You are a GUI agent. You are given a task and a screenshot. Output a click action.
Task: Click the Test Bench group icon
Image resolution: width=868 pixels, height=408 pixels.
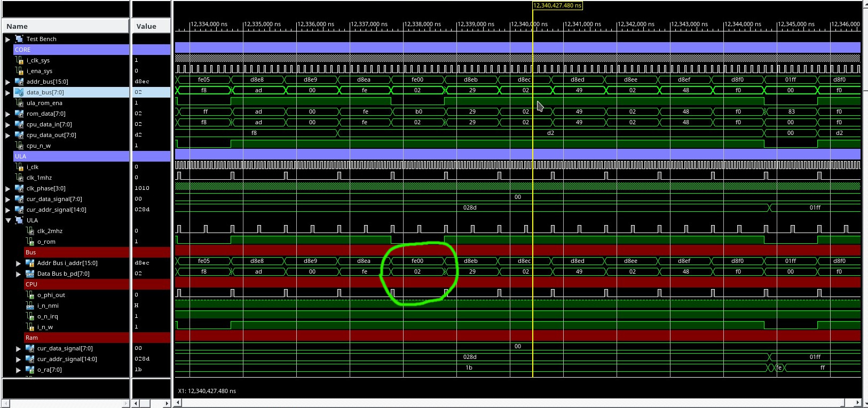(x=19, y=39)
